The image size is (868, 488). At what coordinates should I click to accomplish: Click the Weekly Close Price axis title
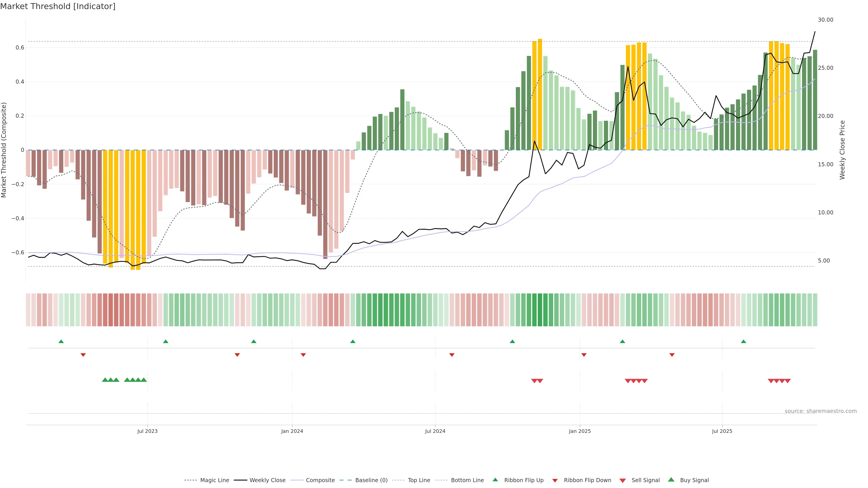coord(842,150)
